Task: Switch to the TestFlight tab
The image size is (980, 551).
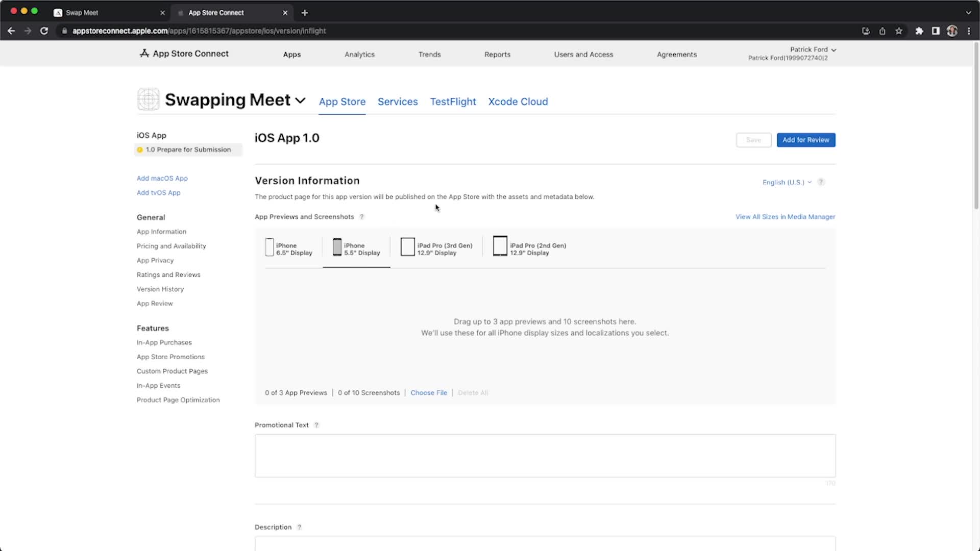Action: (453, 102)
